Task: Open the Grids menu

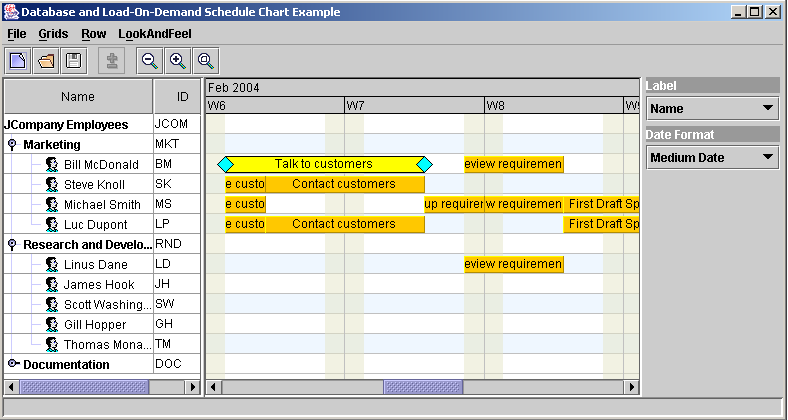Action: click(53, 33)
